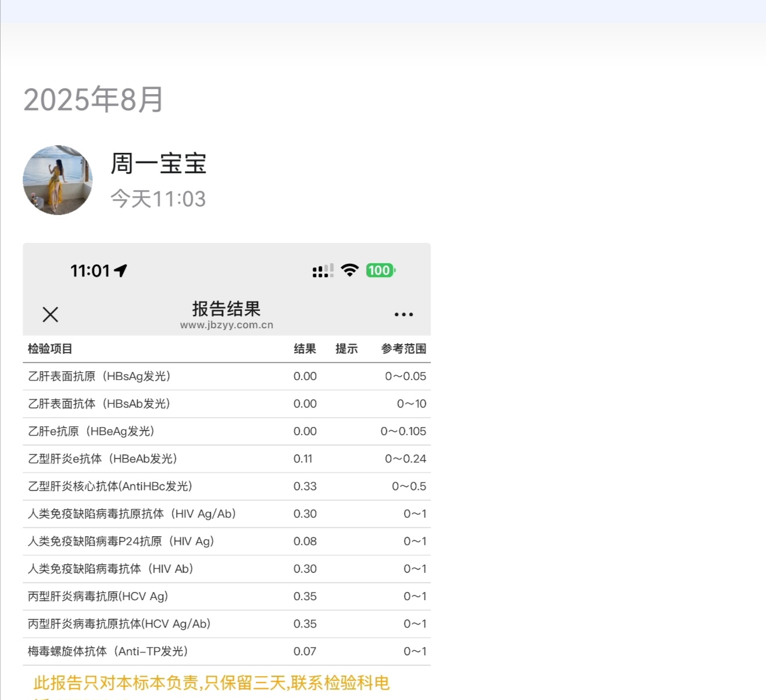Click the 检验项目 column header
The height and width of the screenshot is (700, 766).
(50, 349)
